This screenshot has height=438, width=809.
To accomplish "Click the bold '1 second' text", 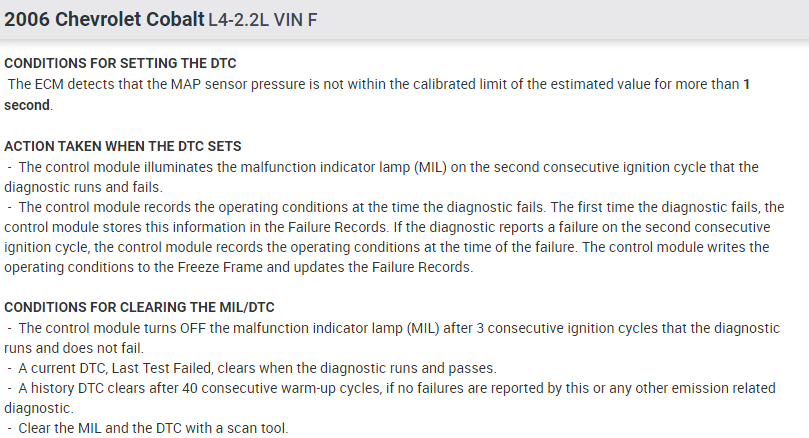I will [28, 104].
